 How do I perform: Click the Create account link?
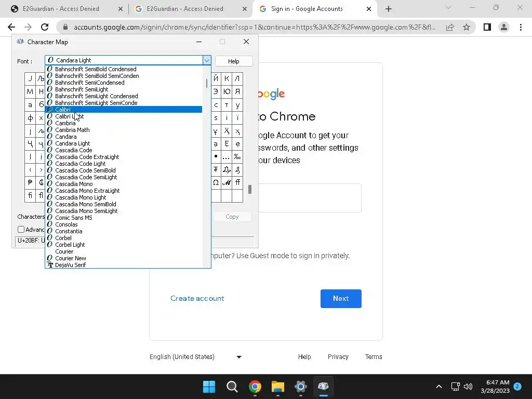click(x=197, y=299)
